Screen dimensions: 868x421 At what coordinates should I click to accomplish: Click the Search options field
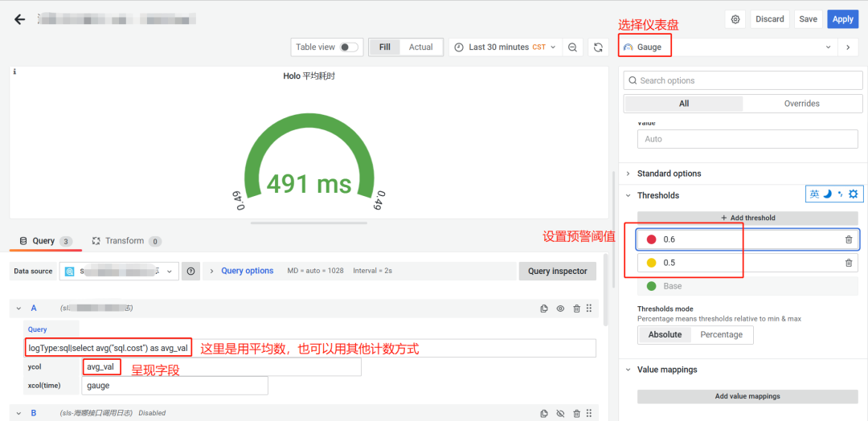tap(743, 80)
